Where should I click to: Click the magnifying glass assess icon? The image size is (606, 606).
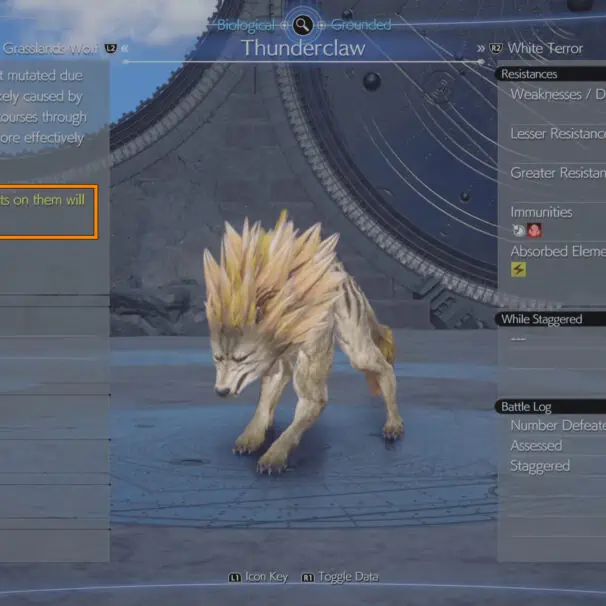303,25
